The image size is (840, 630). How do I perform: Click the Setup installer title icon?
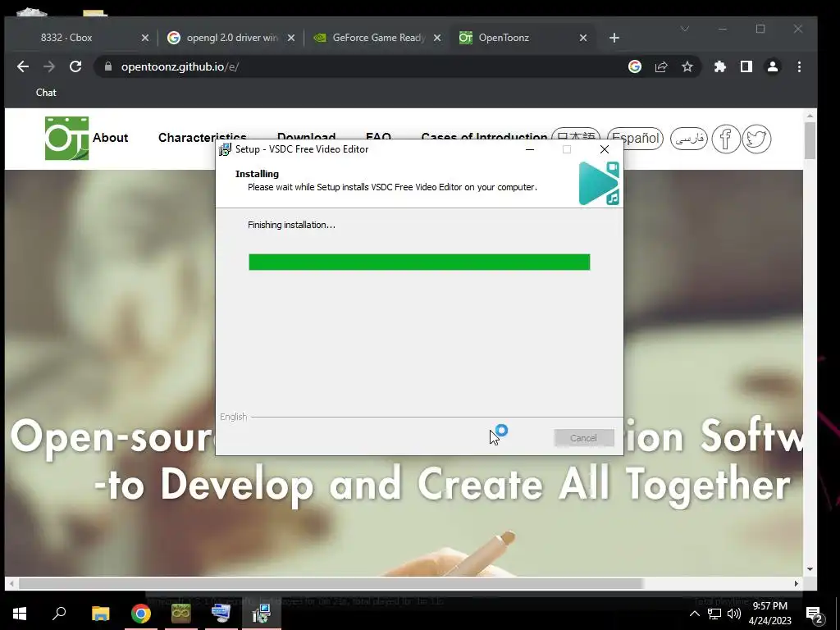(x=225, y=149)
